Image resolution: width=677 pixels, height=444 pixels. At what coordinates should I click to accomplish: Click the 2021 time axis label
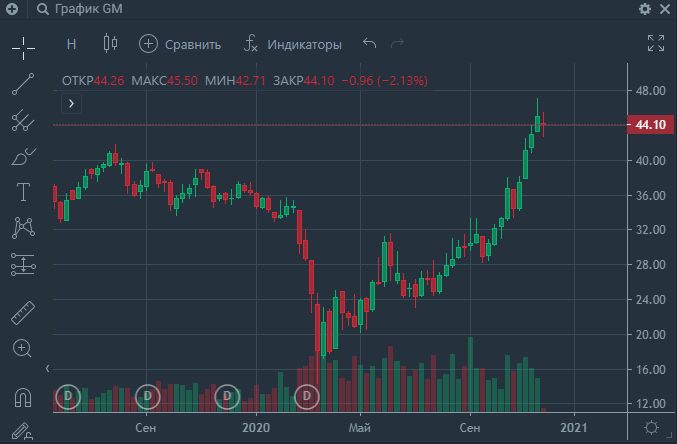click(574, 428)
